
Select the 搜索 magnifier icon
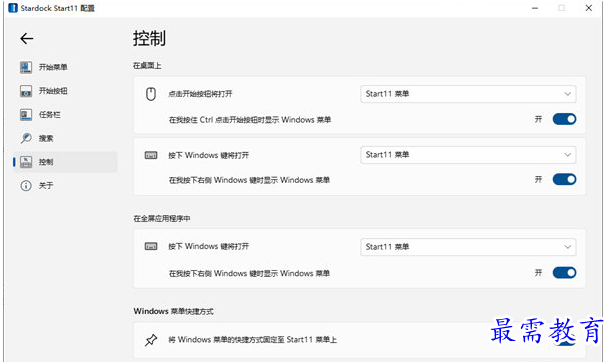26,138
